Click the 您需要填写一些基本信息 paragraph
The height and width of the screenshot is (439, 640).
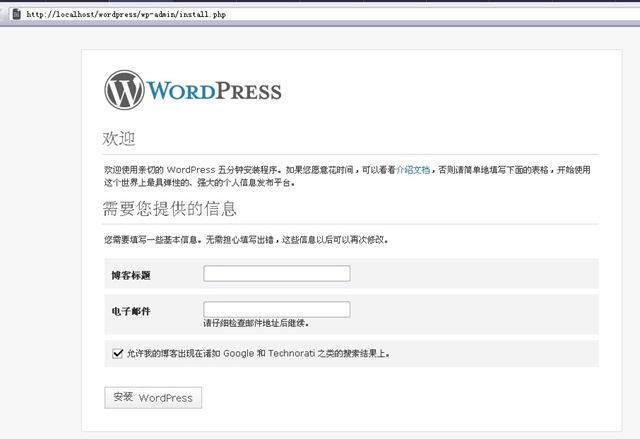click(246, 240)
